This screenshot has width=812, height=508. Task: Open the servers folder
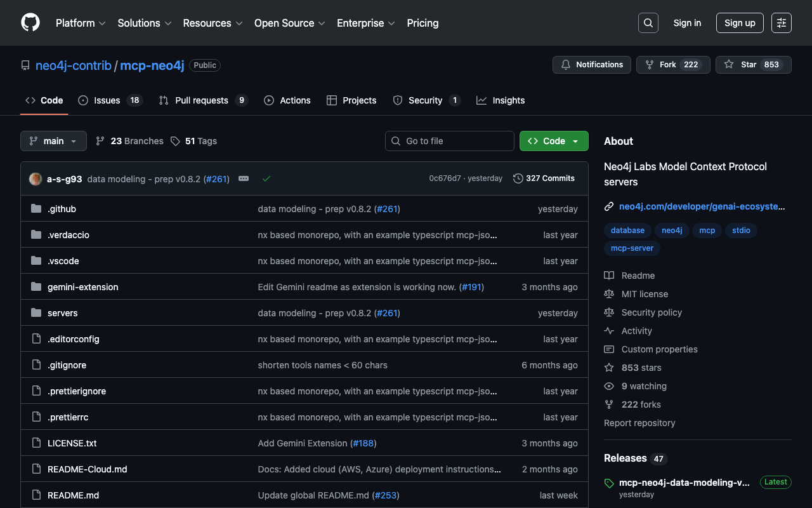pos(62,313)
